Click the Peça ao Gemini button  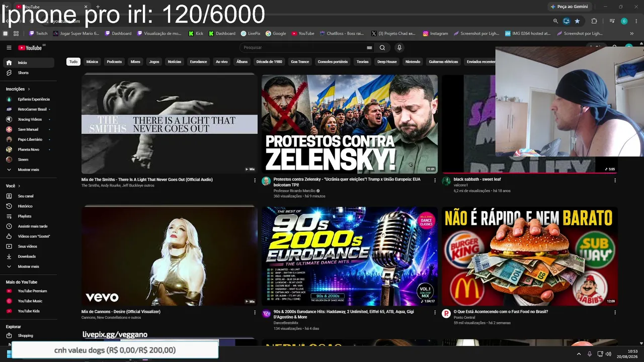click(569, 7)
